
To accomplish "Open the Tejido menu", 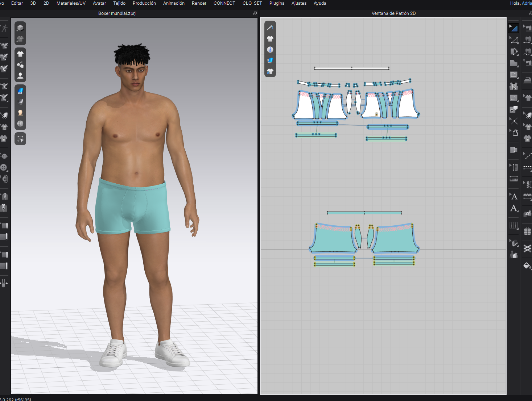I will coord(119,3).
